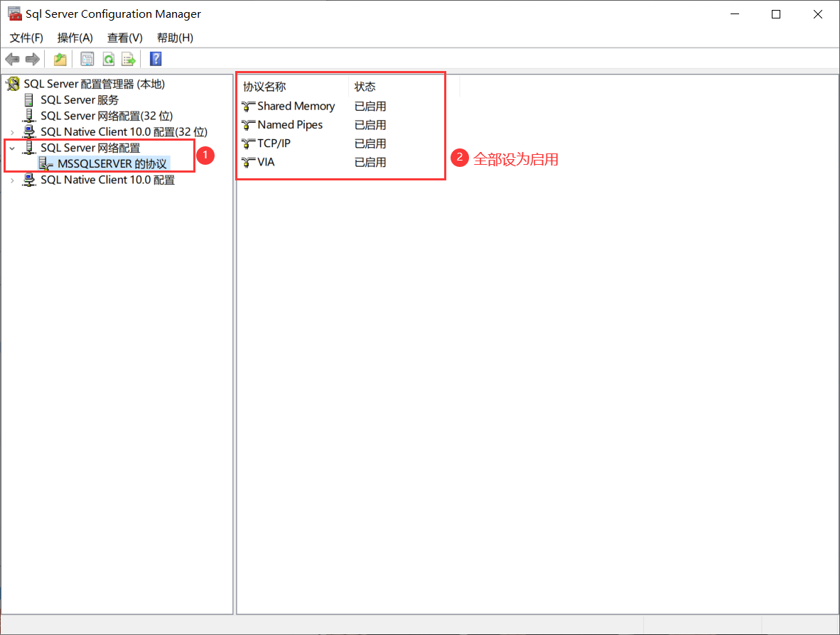Select the SQL Server 服务 tree item
The height and width of the screenshot is (635, 840).
[x=80, y=100]
